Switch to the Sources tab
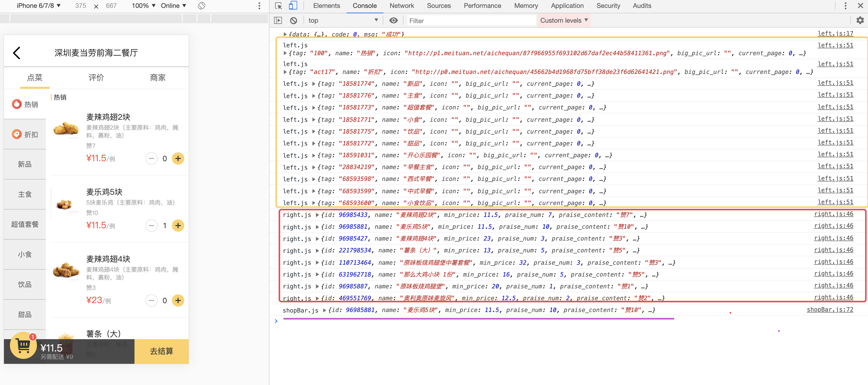The height and width of the screenshot is (385, 868). [438, 6]
